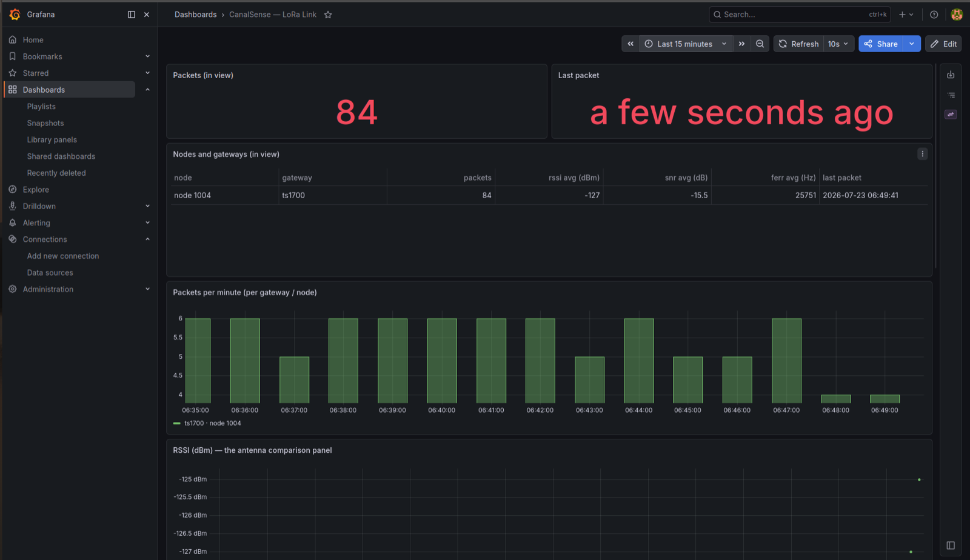Image resolution: width=970 pixels, height=560 pixels.
Task: Undock the navigation menu panel icon
Action: [x=132, y=15]
